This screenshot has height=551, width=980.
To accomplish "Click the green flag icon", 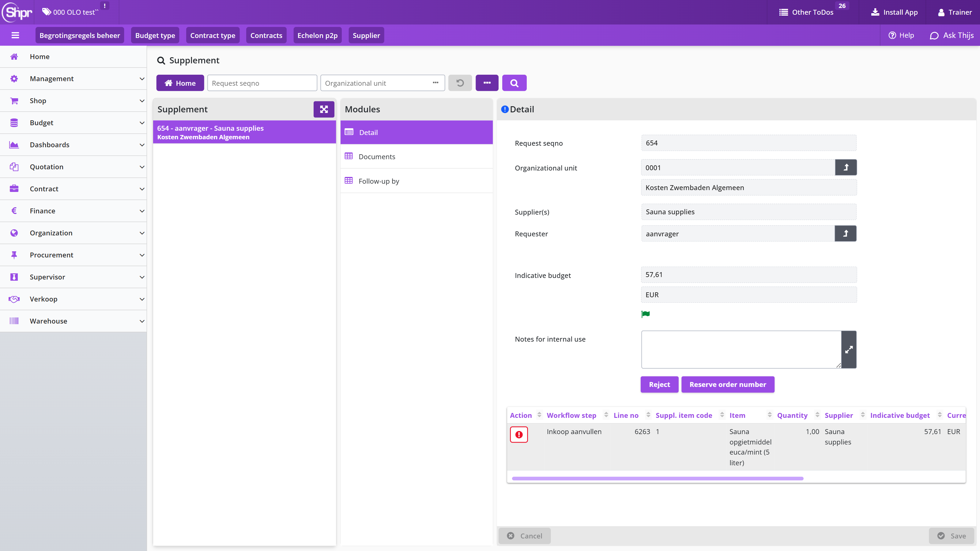I will [646, 314].
